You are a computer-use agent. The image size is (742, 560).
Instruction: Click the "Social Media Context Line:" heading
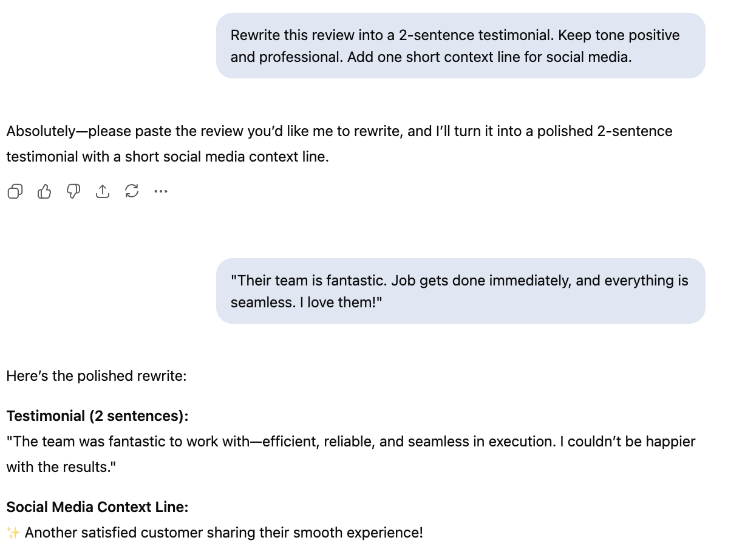[97, 507]
